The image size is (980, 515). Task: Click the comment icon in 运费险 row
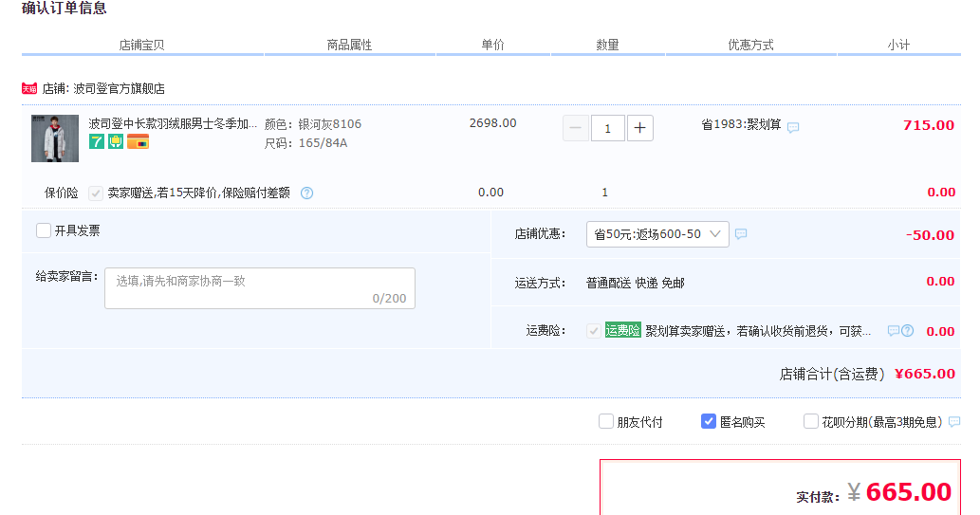pyautogui.click(x=893, y=331)
